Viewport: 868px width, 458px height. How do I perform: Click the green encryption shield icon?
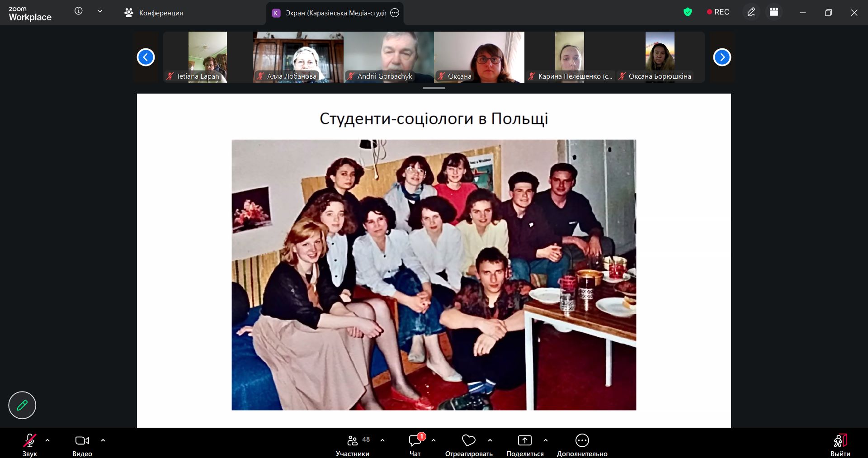pos(688,12)
